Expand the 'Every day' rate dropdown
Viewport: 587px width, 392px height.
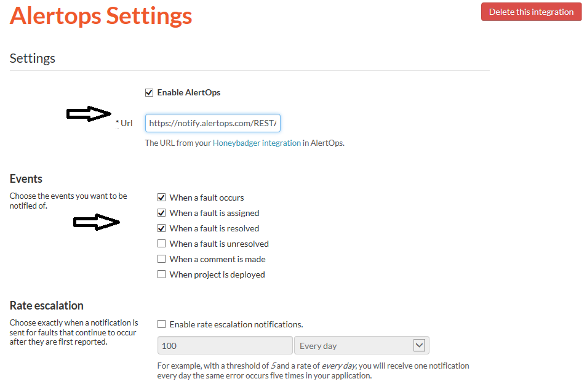tap(361, 346)
